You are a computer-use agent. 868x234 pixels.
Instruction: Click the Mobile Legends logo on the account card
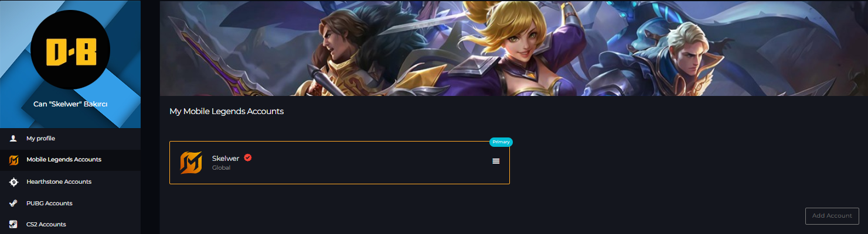[x=191, y=163]
